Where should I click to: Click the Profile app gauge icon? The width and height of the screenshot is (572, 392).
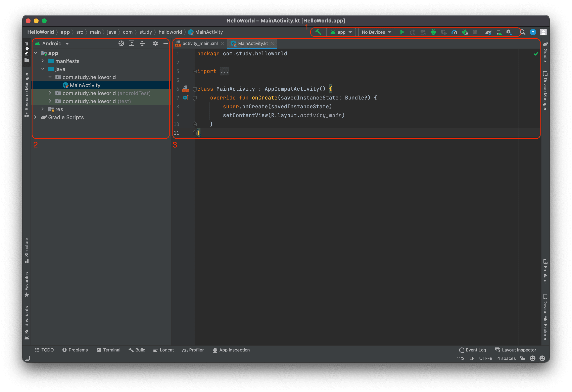click(x=454, y=32)
